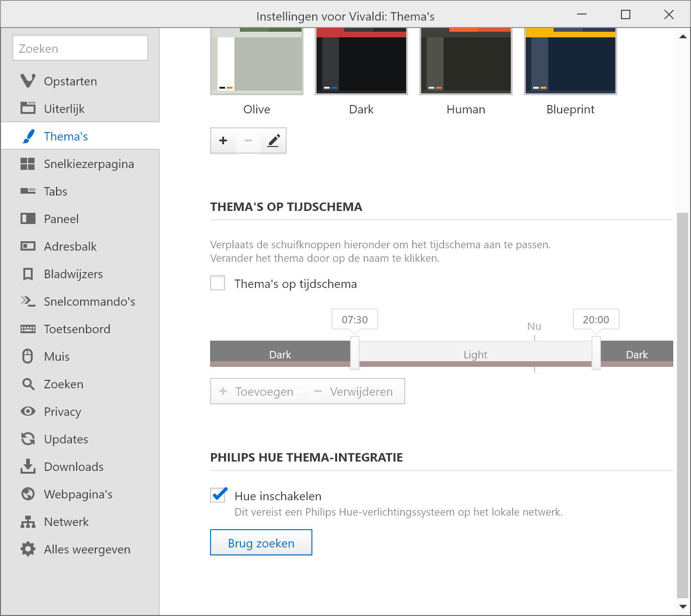The image size is (691, 616).
Task: Choose the Blueprint theme thumbnail
Action: click(x=571, y=61)
